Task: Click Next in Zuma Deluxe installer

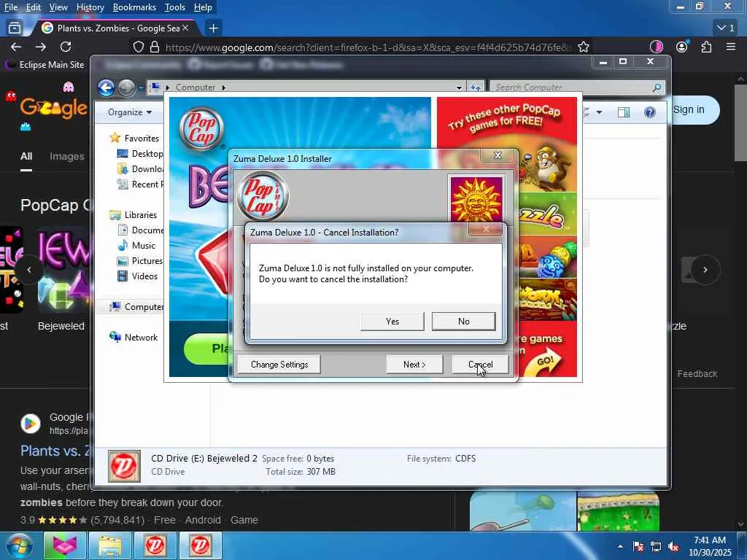Action: point(414,365)
